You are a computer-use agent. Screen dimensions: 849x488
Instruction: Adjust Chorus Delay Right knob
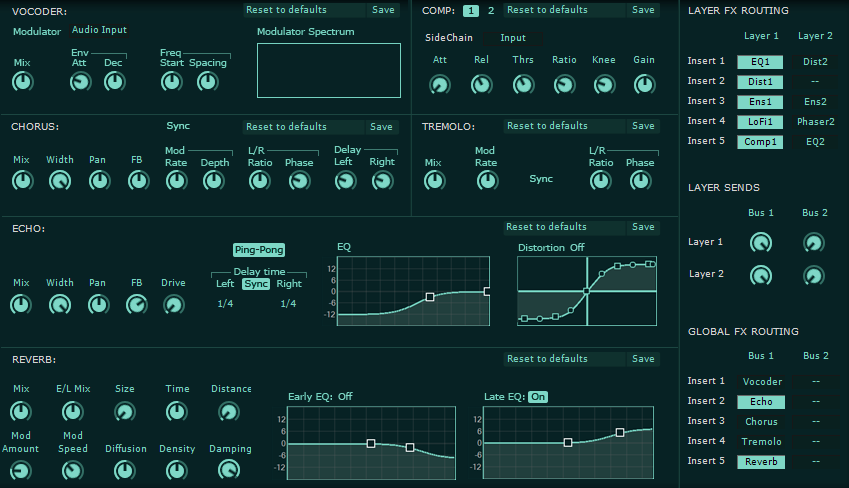coord(382,181)
